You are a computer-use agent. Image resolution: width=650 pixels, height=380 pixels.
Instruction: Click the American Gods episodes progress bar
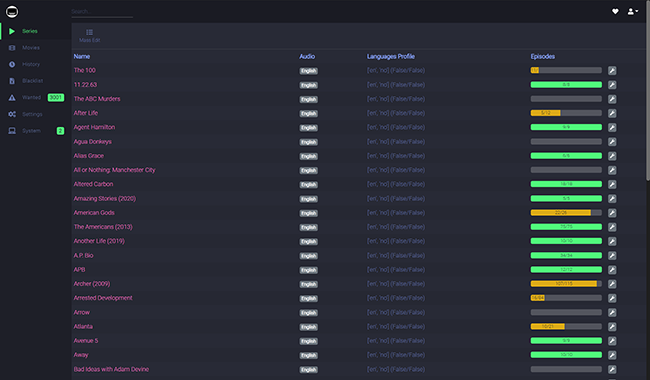(566, 213)
